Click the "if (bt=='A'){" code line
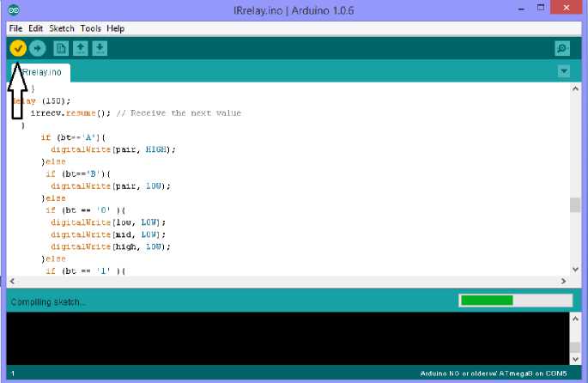Image resolution: width=588 pixels, height=383 pixels. pos(74,137)
